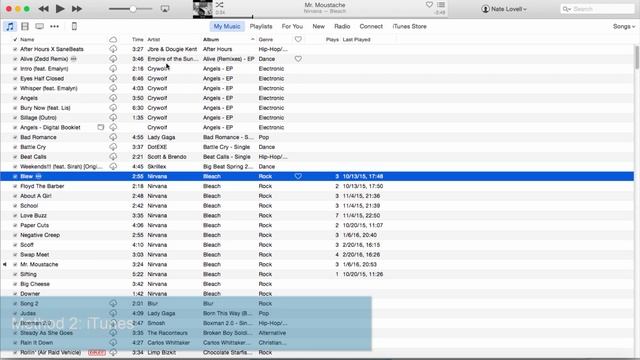The image size is (640, 360).
Task: Sort by the Time column header
Action: coord(138,40)
